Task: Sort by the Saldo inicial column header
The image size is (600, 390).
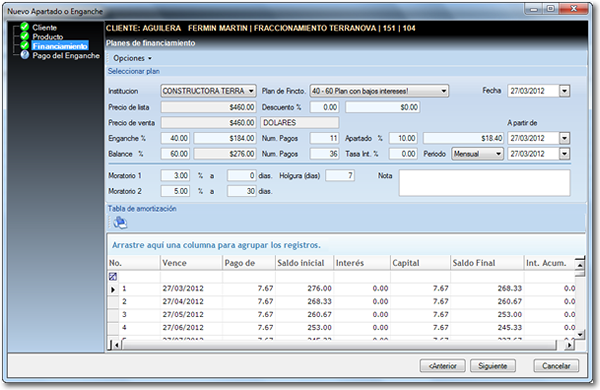Action: (x=304, y=263)
